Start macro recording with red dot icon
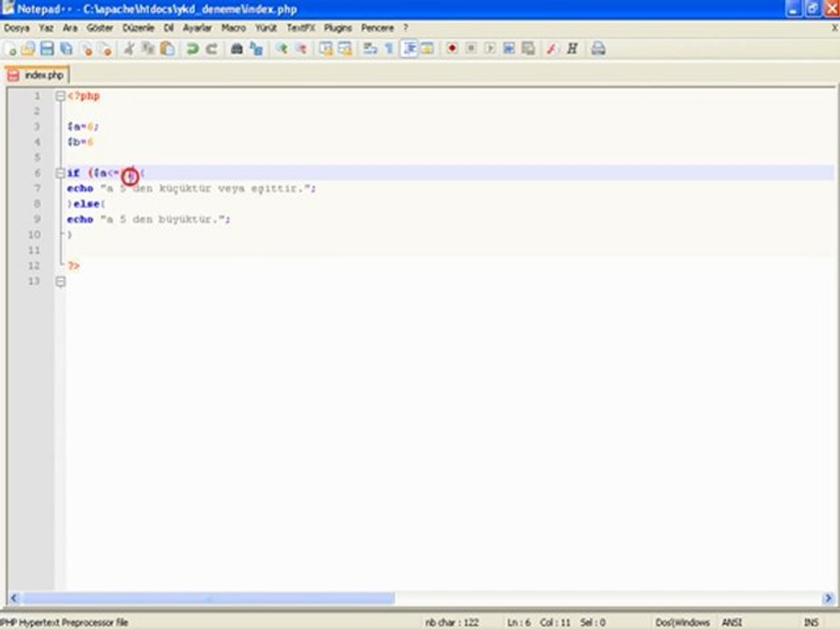 (452, 49)
